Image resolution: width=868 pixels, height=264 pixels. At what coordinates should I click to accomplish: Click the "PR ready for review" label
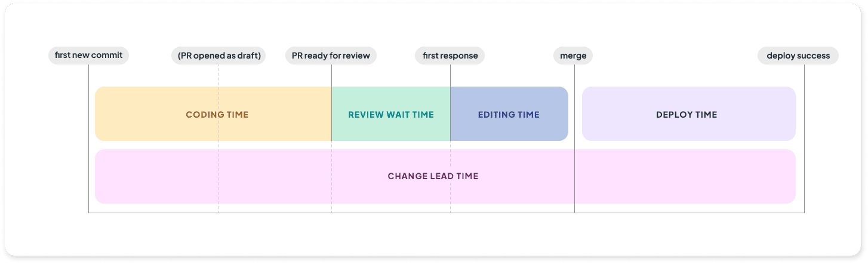[x=331, y=56]
